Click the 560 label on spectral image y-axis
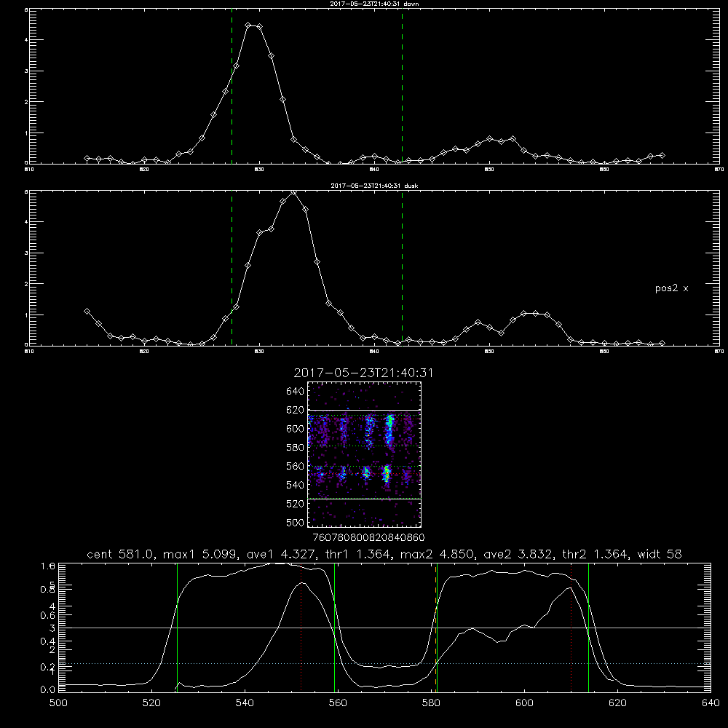The height and width of the screenshot is (728, 728). [x=295, y=466]
